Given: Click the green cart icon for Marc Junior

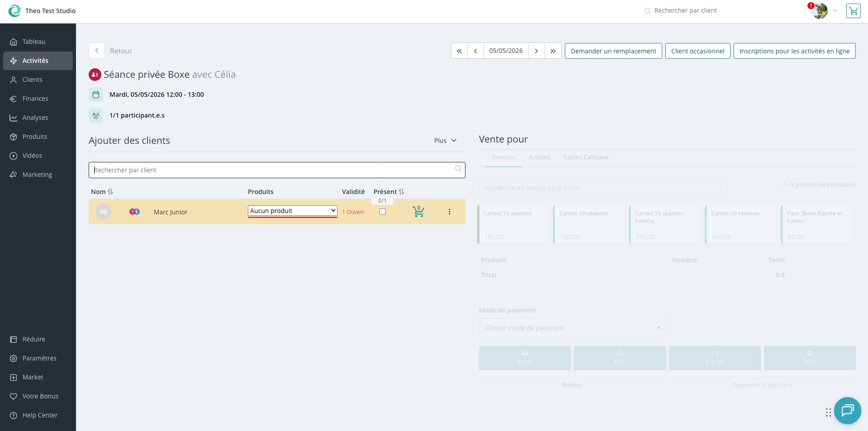Looking at the screenshot, I should pos(418,212).
